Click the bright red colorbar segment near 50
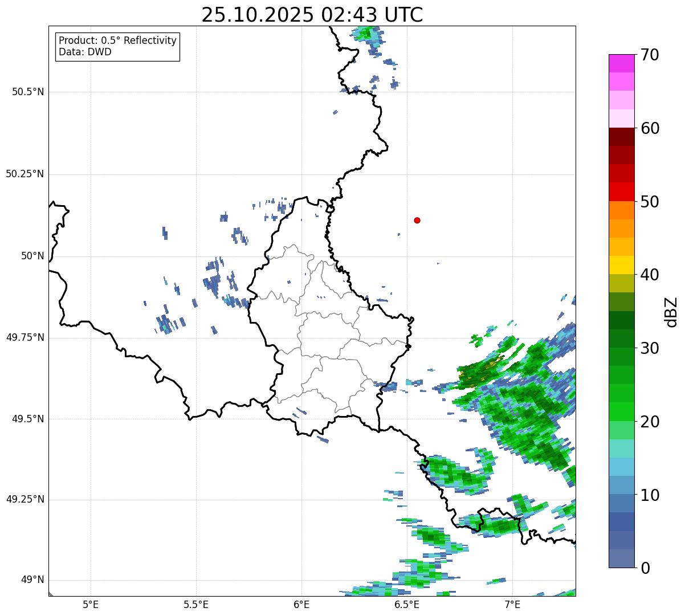The width and height of the screenshot is (685, 616). (621, 191)
